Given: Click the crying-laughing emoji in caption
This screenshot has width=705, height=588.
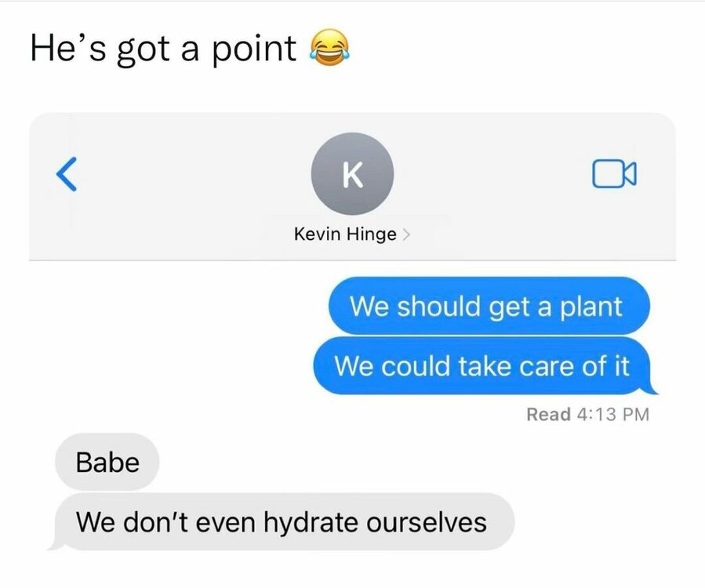Looking at the screenshot, I should [329, 48].
